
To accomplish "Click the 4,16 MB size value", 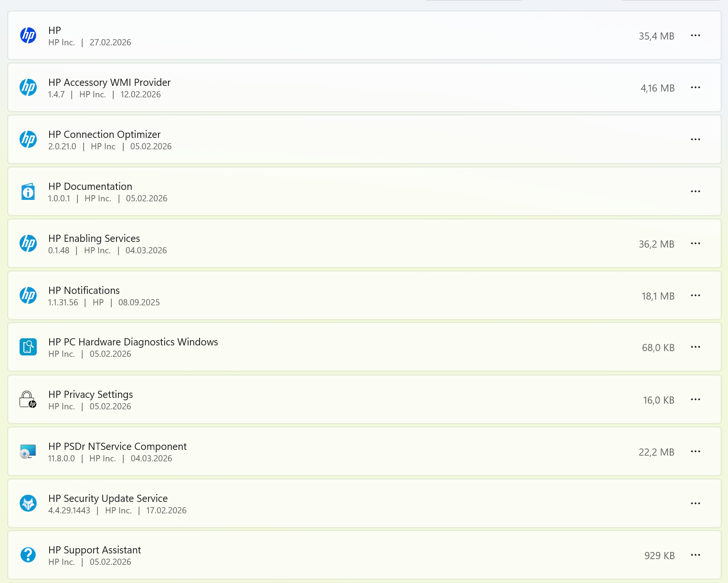I will tap(657, 88).
